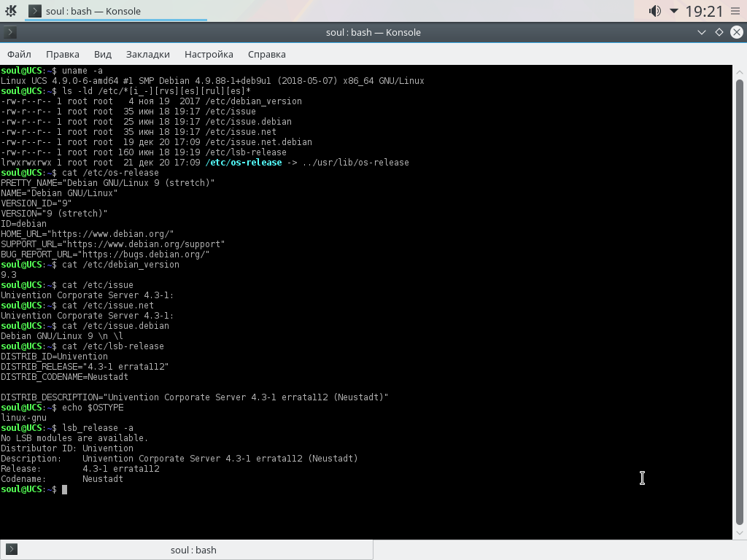Click the terminal vertical scrollbar handle
747x560 pixels.
coord(740,302)
